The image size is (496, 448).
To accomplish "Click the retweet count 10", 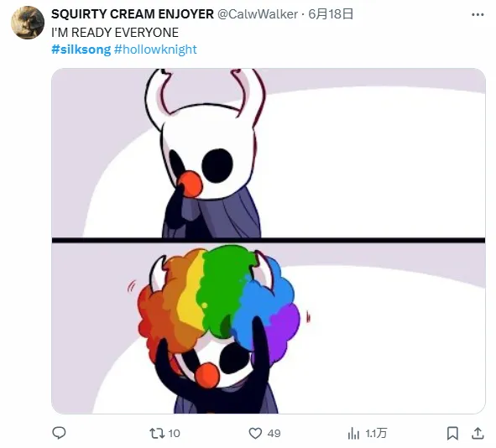I will tap(174, 434).
